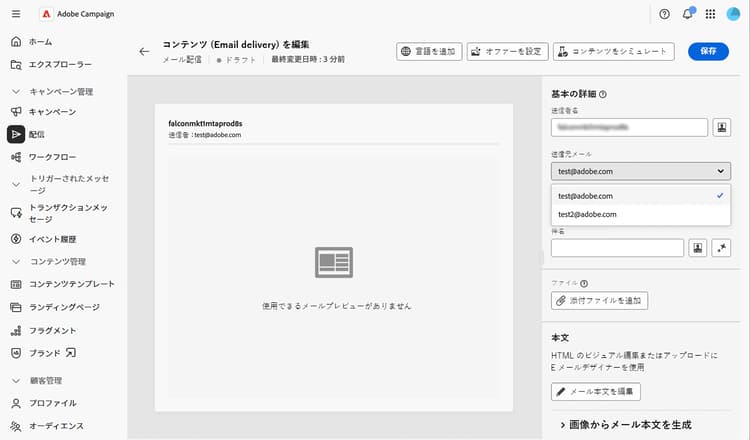Open the user profile avatar

(733, 14)
